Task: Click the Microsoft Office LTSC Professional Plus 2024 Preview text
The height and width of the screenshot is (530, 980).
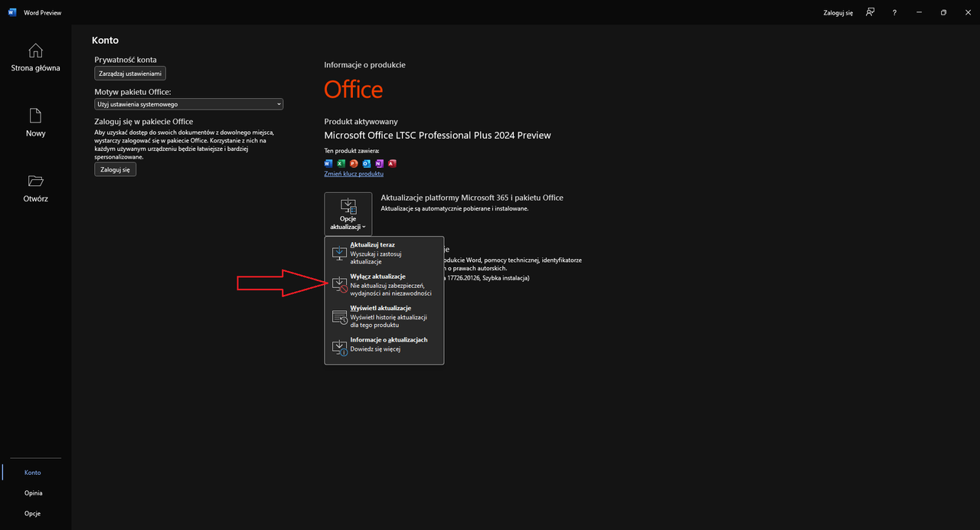Action: click(x=438, y=136)
